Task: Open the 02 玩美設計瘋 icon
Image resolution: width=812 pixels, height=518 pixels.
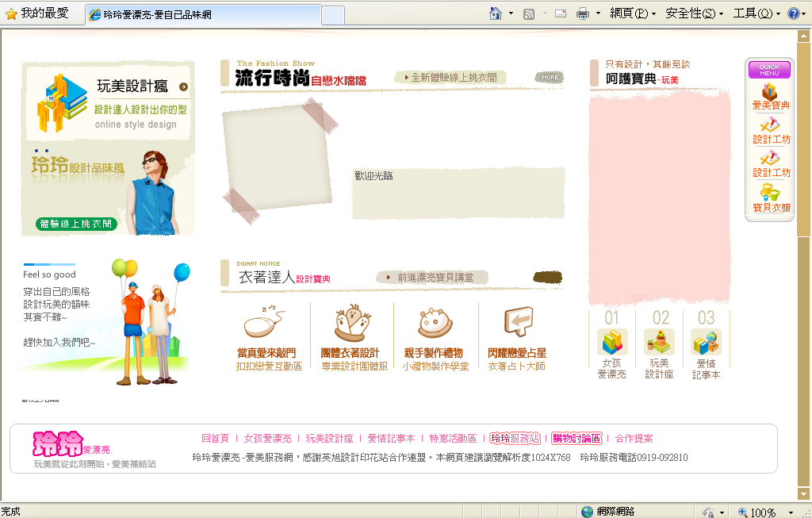Action: pyautogui.click(x=659, y=342)
